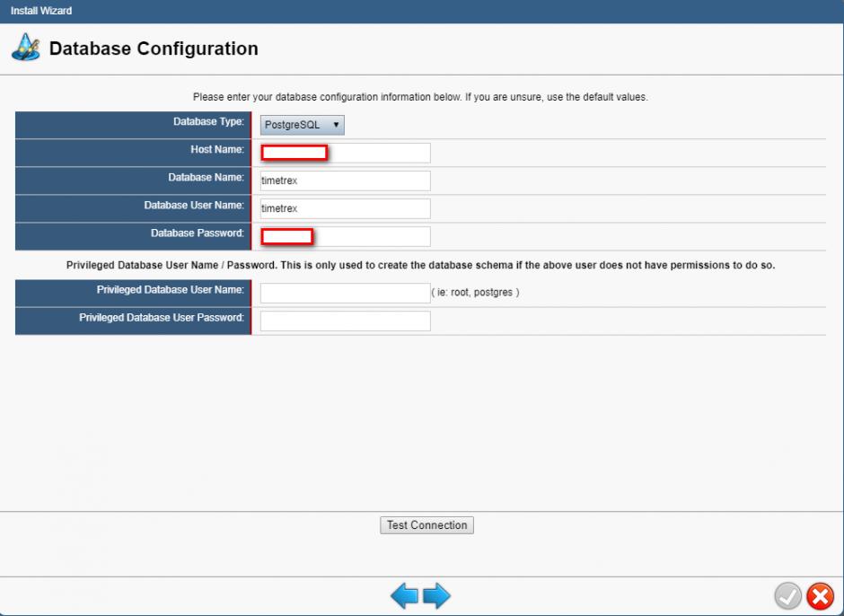Focus the Privileged Database User Password field

pos(346,321)
